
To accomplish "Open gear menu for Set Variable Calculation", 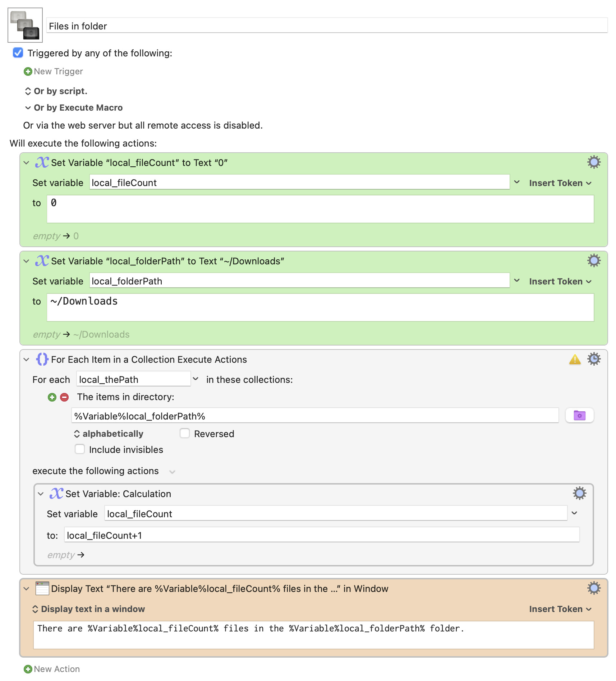I will tap(579, 494).
